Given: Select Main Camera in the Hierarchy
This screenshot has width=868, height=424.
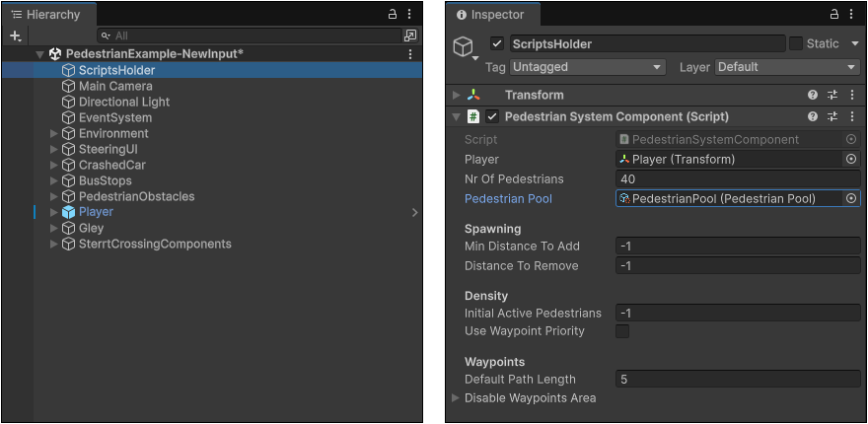Looking at the screenshot, I should coord(115,87).
